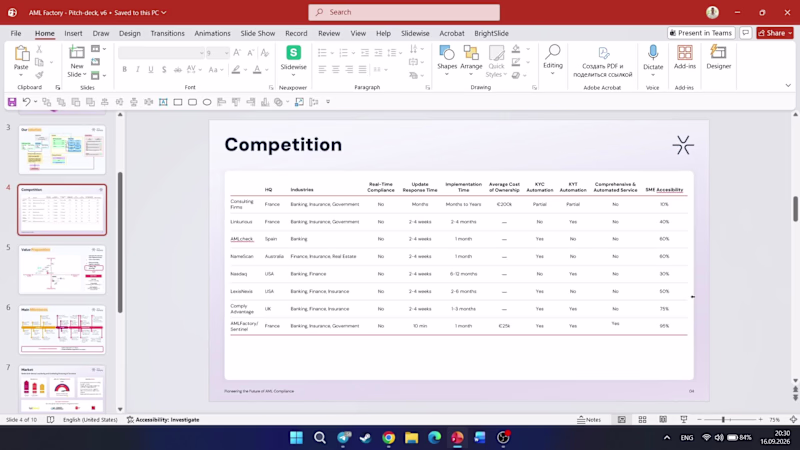Customize Quick Access Toolbar dropdown
The height and width of the screenshot is (450, 800).
(x=328, y=102)
